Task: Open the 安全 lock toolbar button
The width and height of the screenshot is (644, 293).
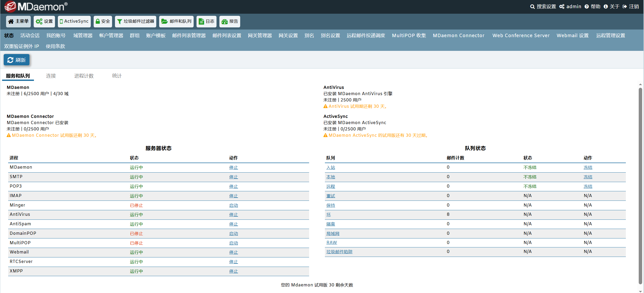Action: pos(103,21)
